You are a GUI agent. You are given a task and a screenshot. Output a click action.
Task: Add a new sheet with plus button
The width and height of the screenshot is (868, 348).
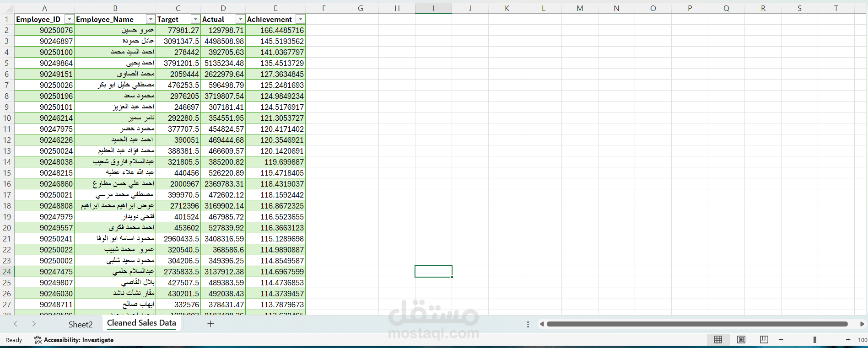210,324
